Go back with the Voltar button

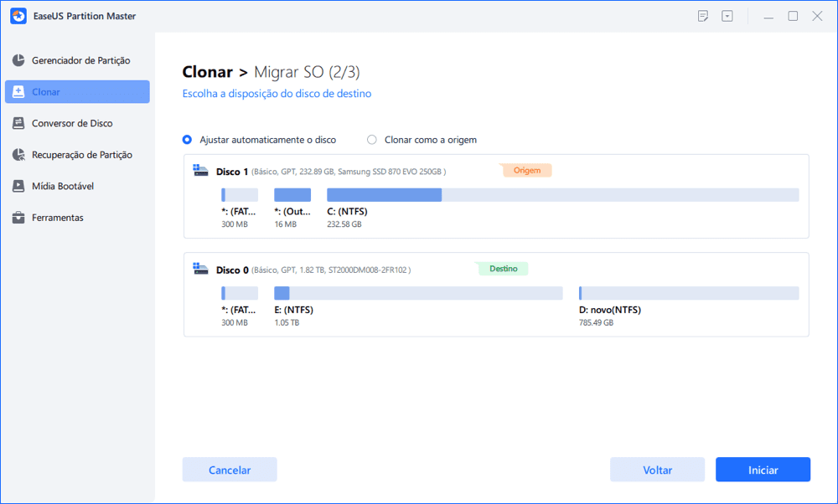click(657, 470)
